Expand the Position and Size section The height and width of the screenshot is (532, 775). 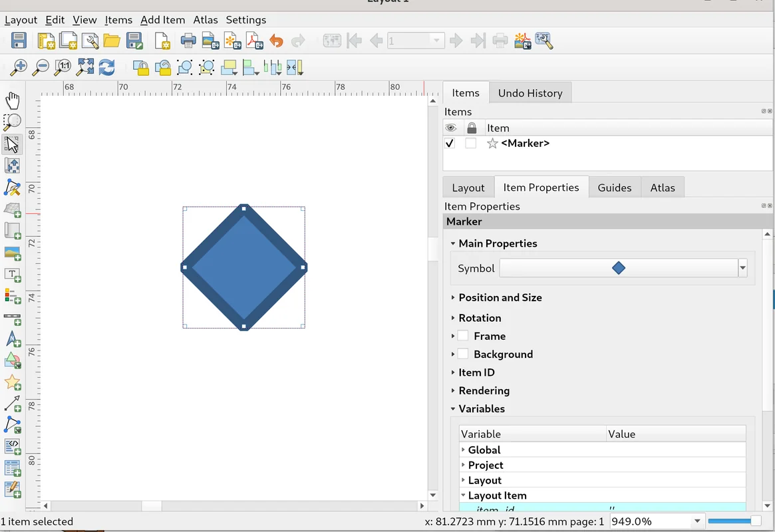click(x=500, y=298)
